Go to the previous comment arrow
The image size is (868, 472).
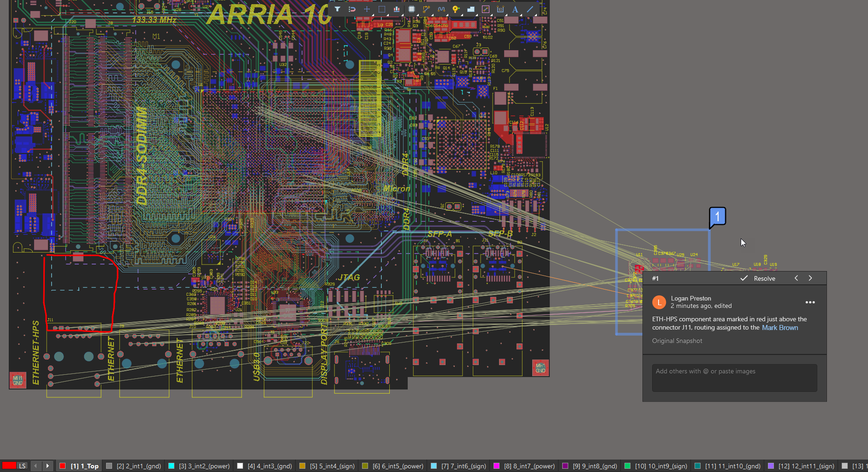(796, 278)
